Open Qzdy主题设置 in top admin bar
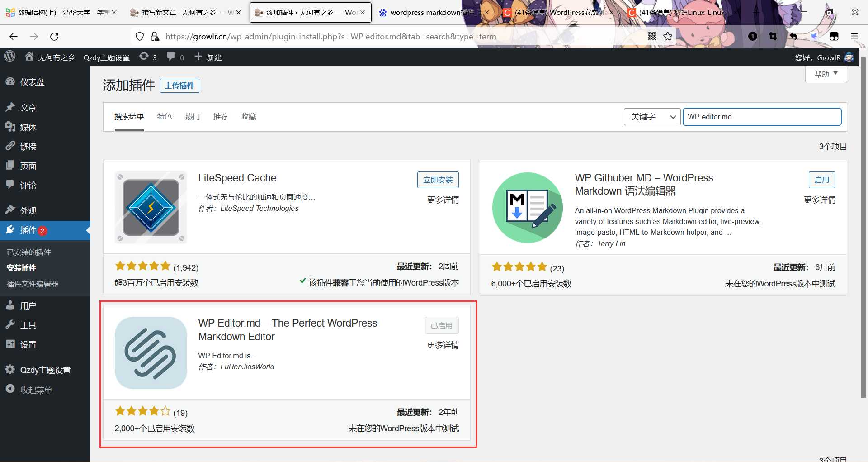Screen dimensions: 868x462 [x=107, y=57]
